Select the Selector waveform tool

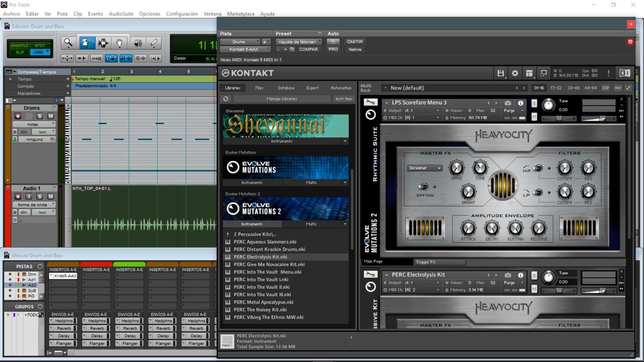[103, 43]
